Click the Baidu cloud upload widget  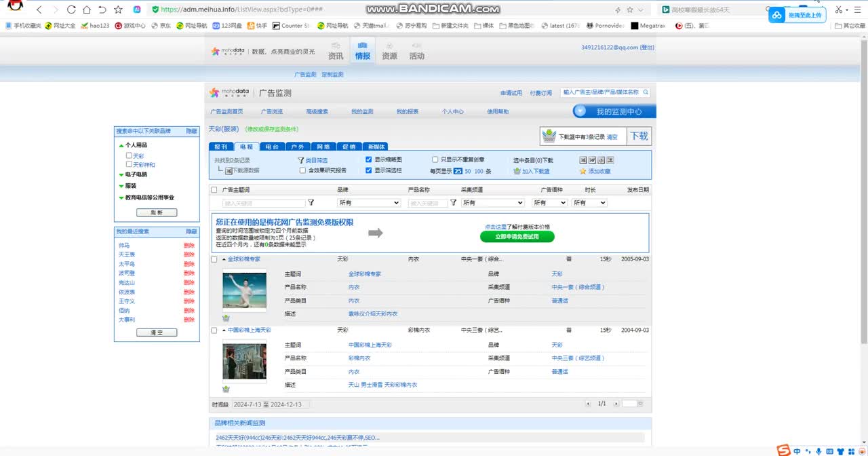(797, 15)
